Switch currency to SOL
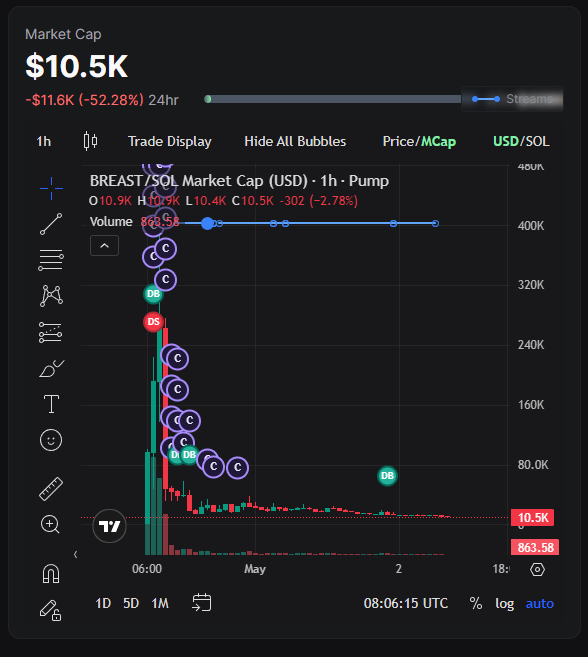 [x=537, y=141]
